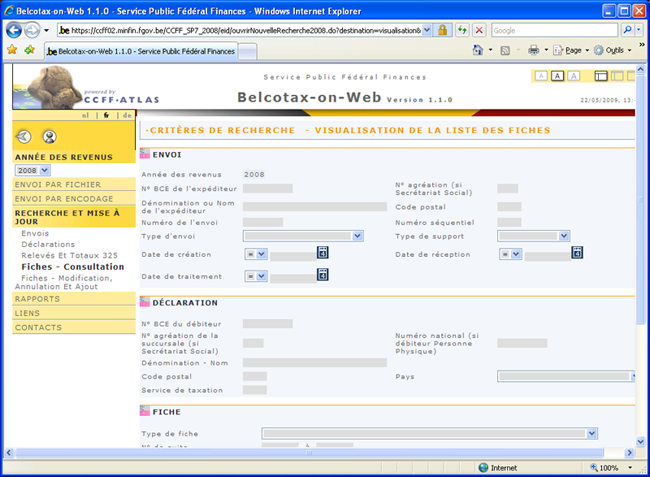Click the Print icon in IE toolbar
Viewport: 650px width, 477px height.
coord(534,49)
